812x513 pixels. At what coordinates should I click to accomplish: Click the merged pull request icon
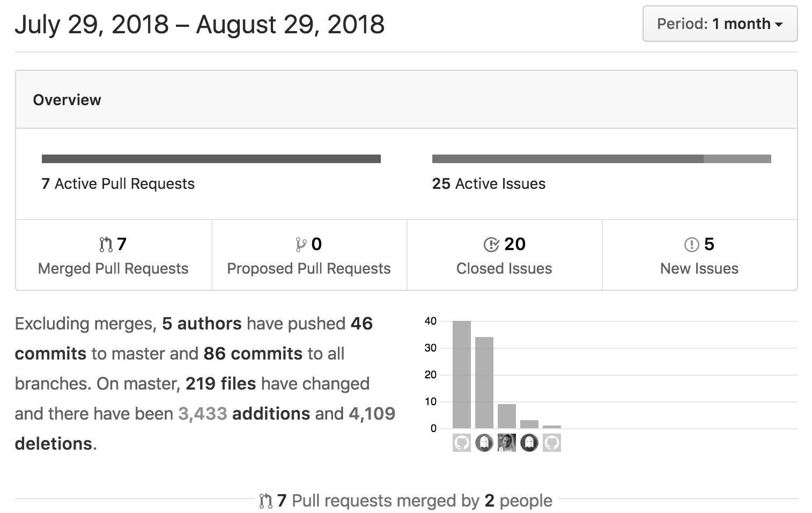click(106, 245)
